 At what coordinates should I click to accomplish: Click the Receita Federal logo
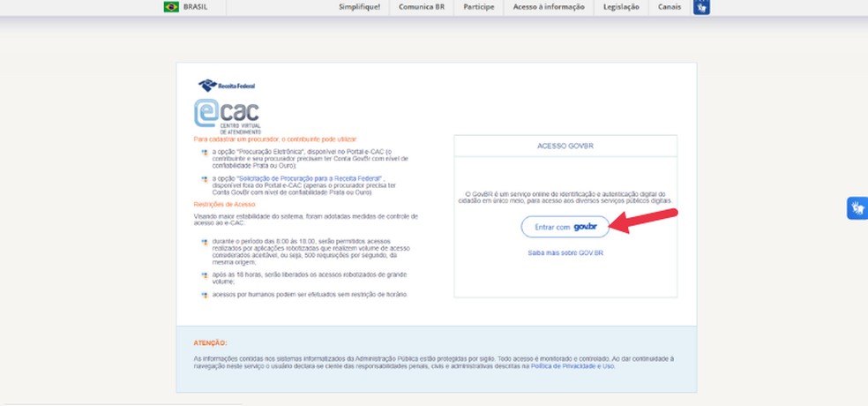click(x=227, y=86)
